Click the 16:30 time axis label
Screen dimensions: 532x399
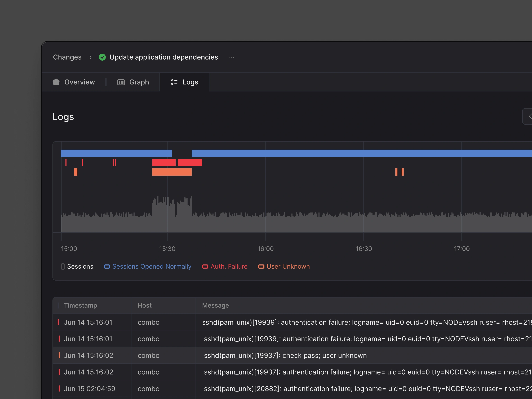[364, 249]
